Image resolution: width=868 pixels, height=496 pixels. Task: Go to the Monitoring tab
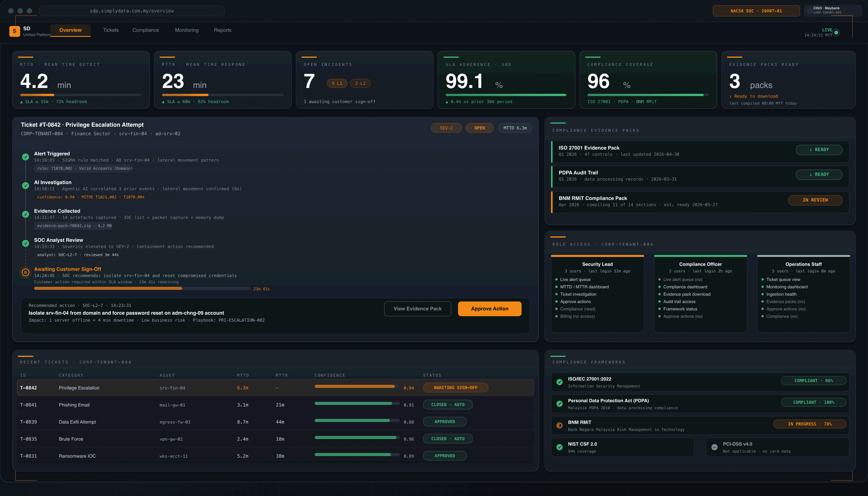187,30
